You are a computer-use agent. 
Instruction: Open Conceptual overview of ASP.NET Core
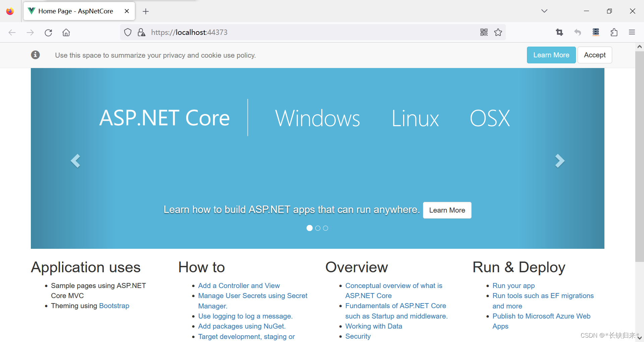(x=394, y=291)
